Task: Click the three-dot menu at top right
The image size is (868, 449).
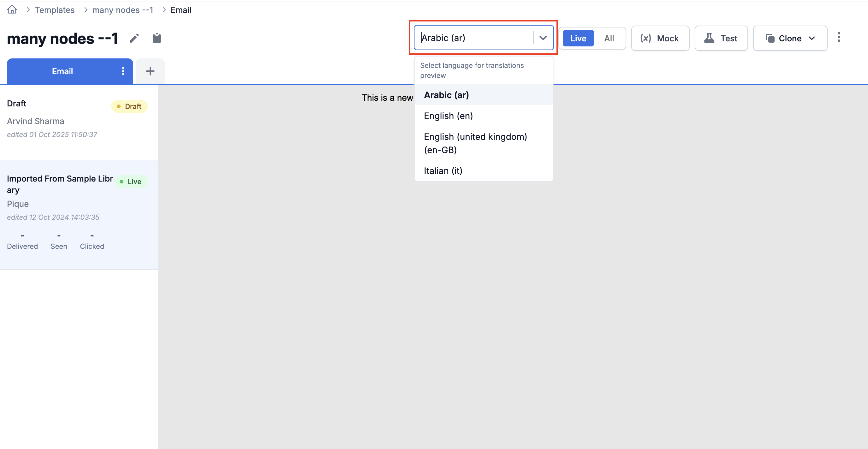Action: (839, 37)
